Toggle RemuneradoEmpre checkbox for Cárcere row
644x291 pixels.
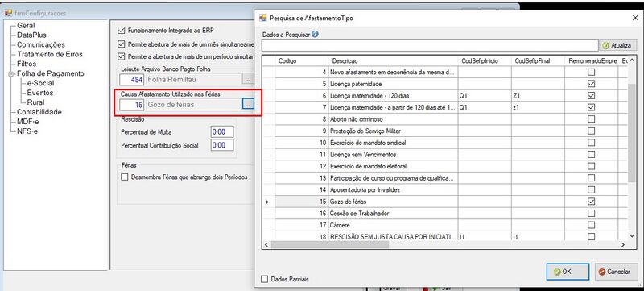[x=591, y=225]
